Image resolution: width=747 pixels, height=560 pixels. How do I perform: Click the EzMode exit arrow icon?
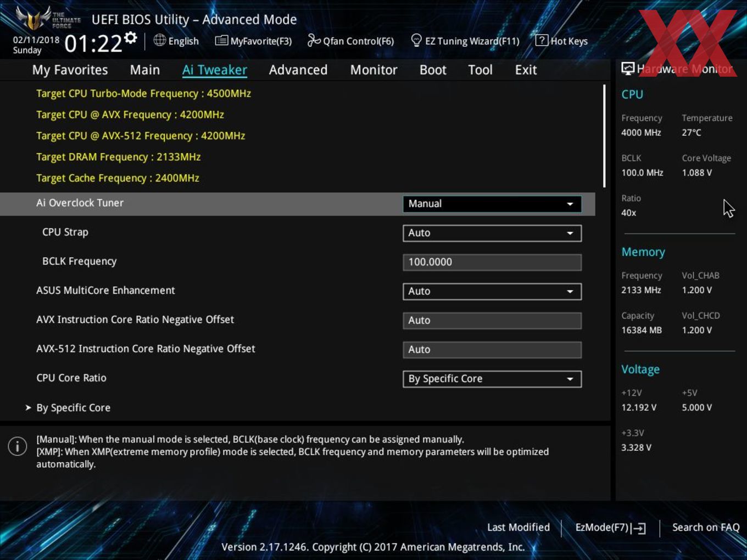click(638, 528)
